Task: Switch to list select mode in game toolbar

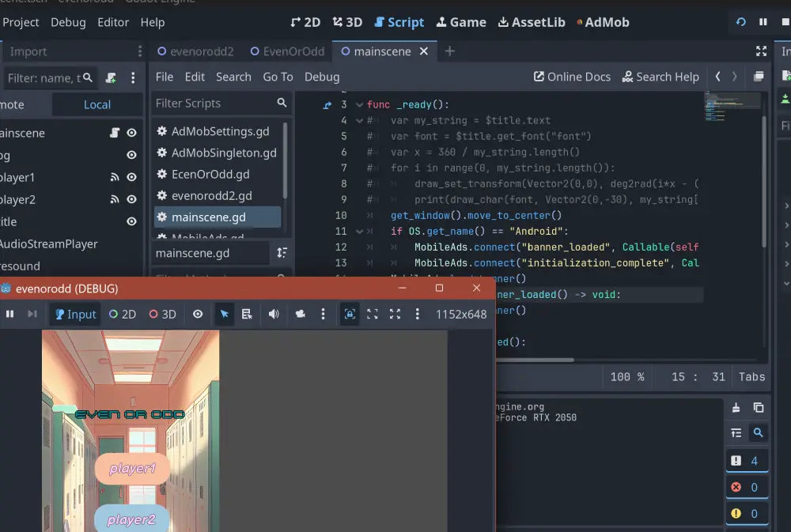Action: (247, 314)
